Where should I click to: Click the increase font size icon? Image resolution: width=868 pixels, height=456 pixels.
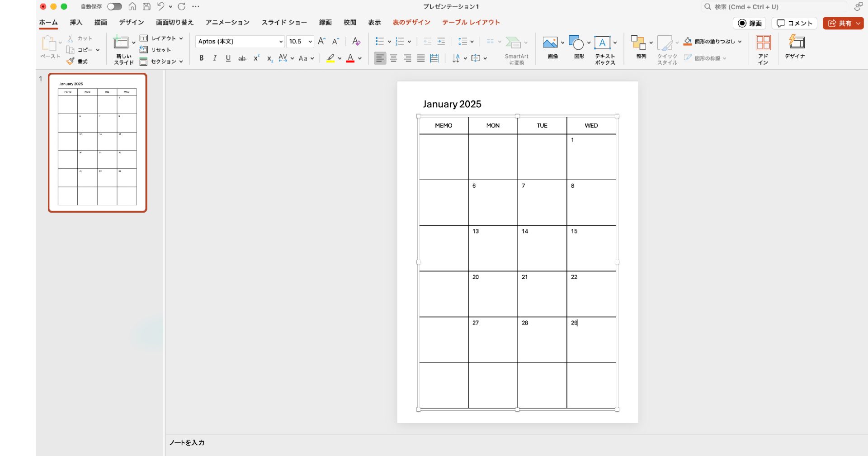click(x=321, y=41)
